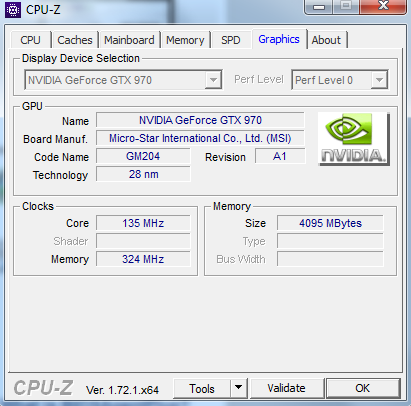Click the GPU Name field value
The height and width of the screenshot is (406, 411).
click(200, 120)
